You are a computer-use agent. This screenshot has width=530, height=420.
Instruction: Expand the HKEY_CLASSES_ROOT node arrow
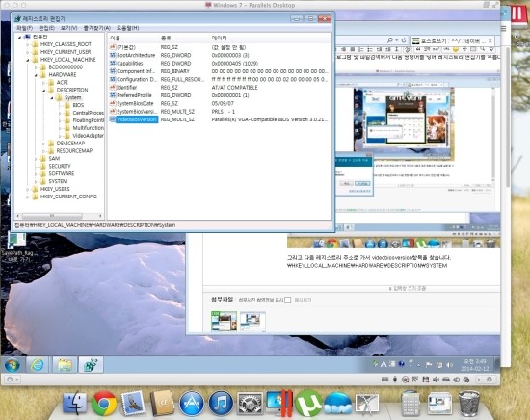point(28,44)
